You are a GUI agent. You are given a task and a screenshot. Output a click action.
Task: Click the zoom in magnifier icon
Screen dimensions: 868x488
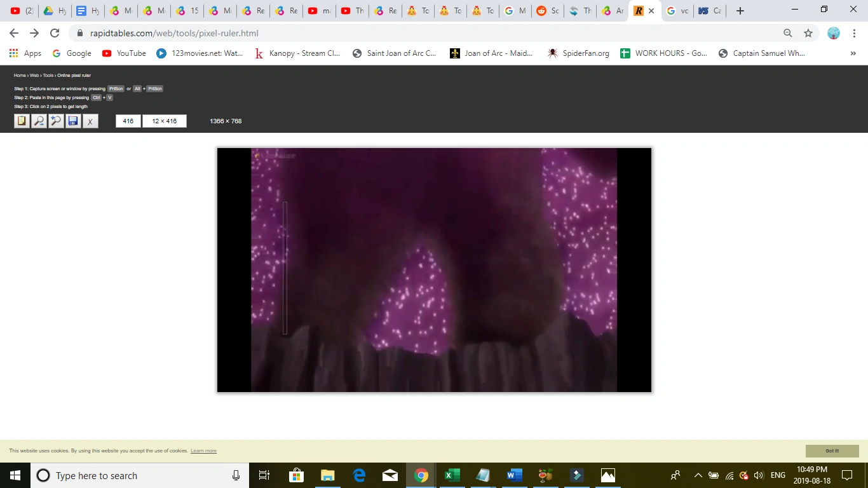(x=56, y=121)
